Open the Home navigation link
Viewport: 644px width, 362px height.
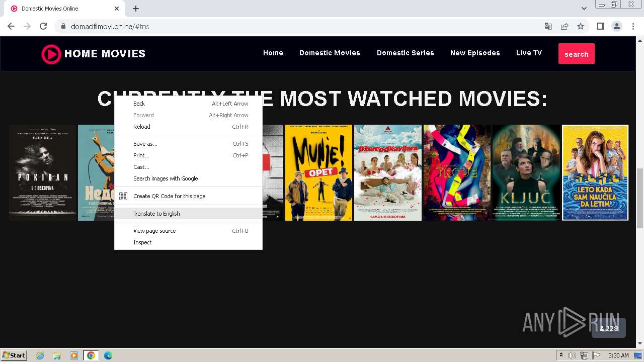[x=273, y=53]
